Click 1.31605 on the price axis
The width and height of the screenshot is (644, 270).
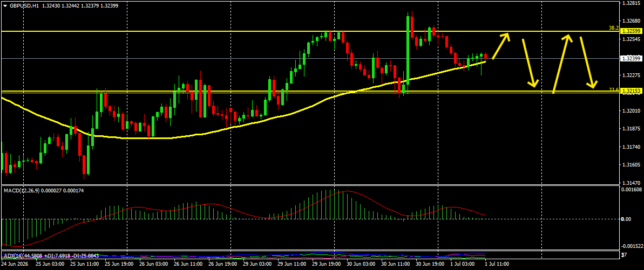click(631, 164)
